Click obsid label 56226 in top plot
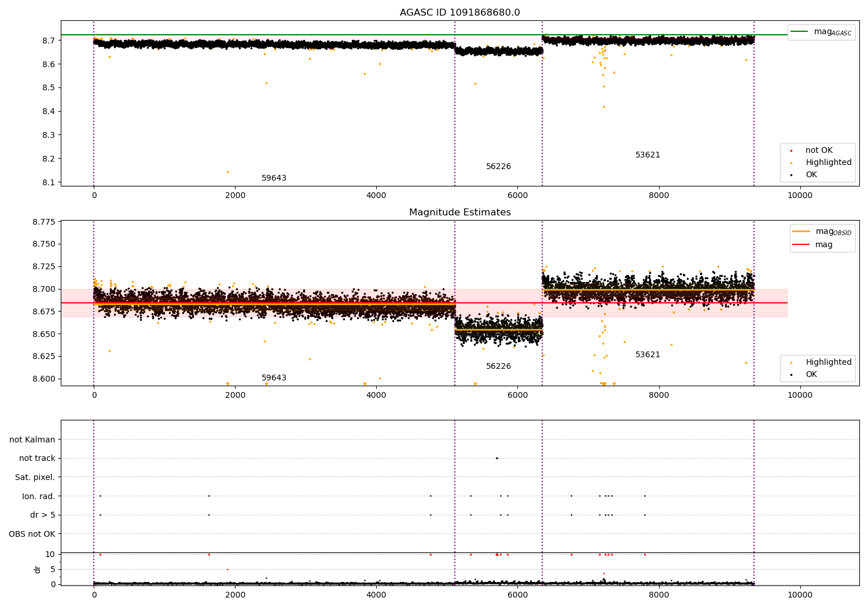 click(498, 167)
